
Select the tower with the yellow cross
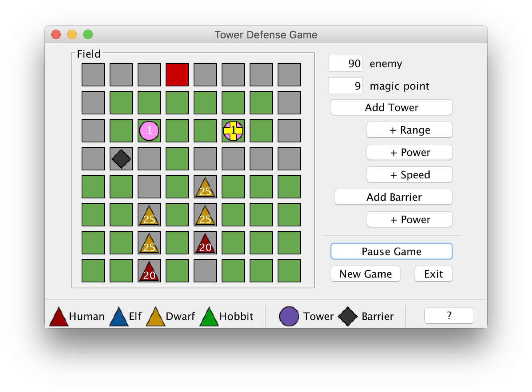pos(233,131)
